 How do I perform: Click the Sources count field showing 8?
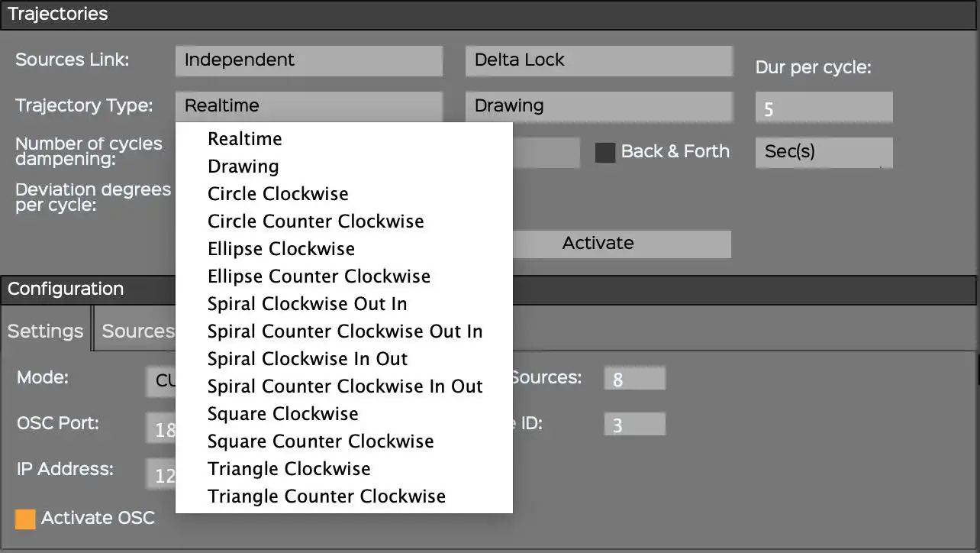pyautogui.click(x=633, y=379)
